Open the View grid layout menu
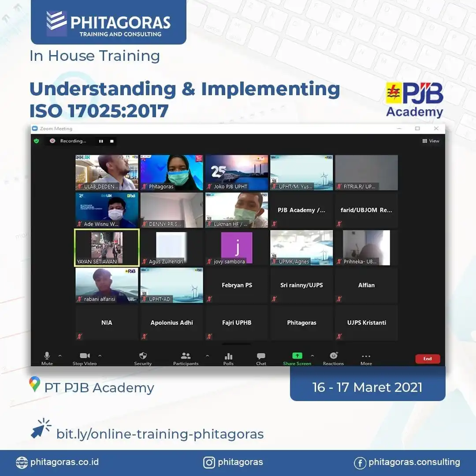Image resolution: width=476 pixels, height=476 pixels. (x=431, y=141)
